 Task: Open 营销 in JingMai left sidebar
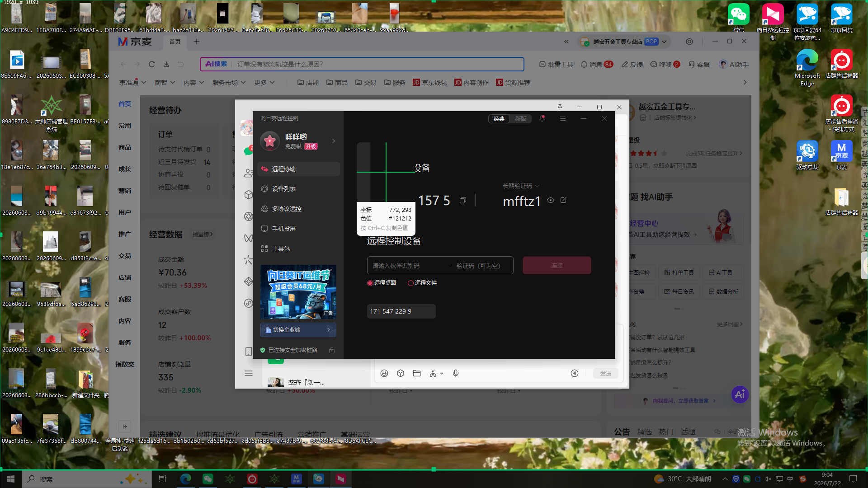(x=125, y=191)
